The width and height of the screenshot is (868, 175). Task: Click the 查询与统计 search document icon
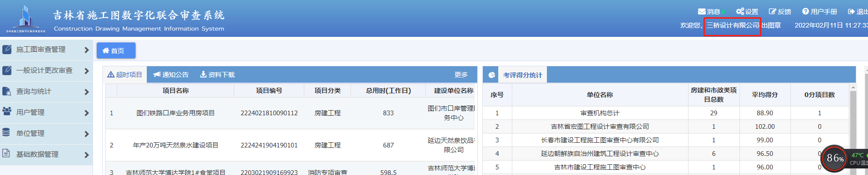7,91
